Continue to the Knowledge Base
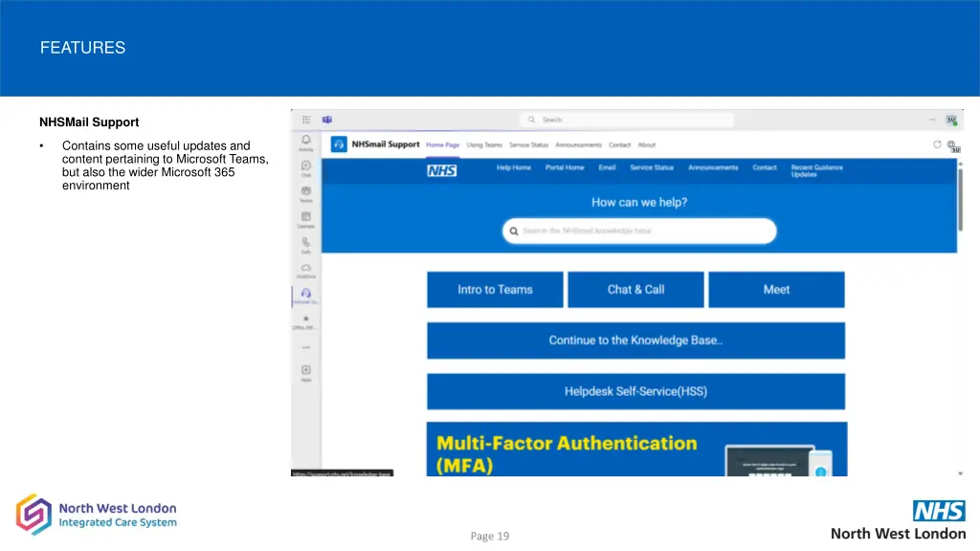Screen dimensions: 980x551 635,341
